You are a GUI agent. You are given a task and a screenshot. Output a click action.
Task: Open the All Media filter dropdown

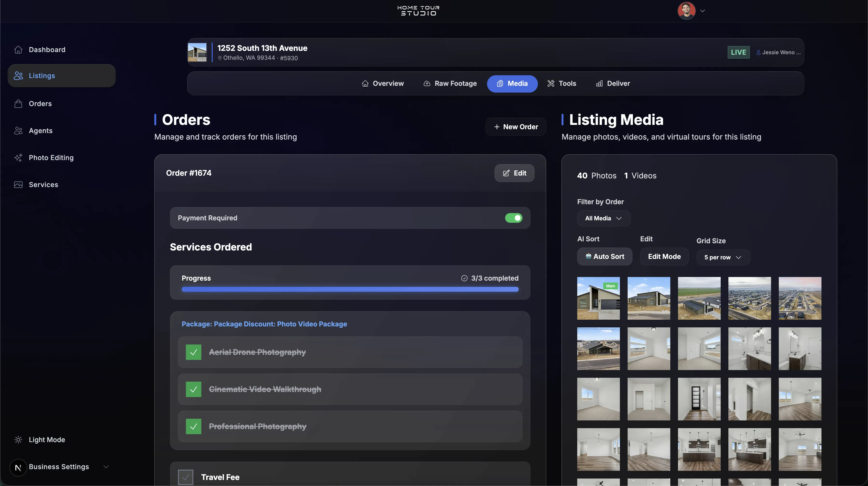coord(603,218)
